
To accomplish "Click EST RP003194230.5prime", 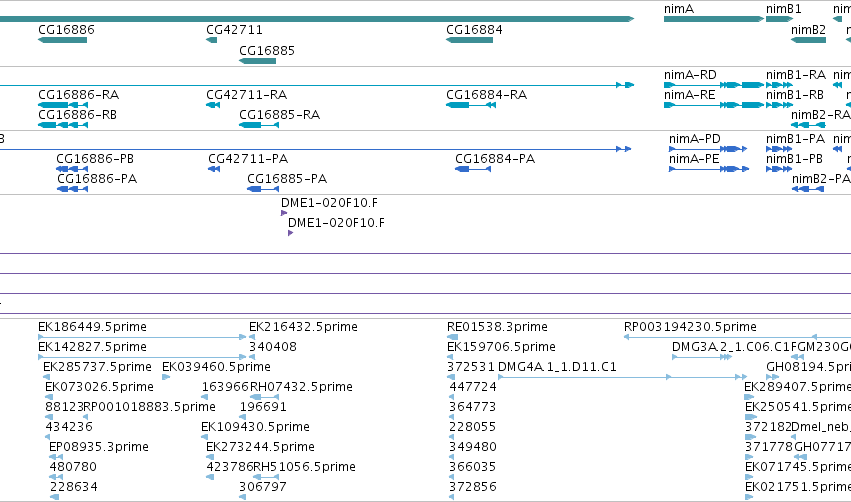I will click(690, 327).
